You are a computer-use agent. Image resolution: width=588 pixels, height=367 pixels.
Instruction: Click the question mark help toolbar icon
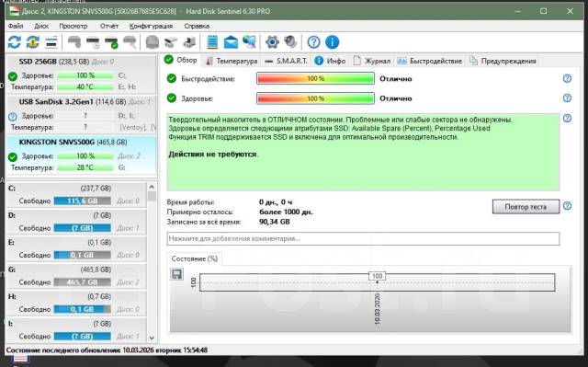coord(313,42)
